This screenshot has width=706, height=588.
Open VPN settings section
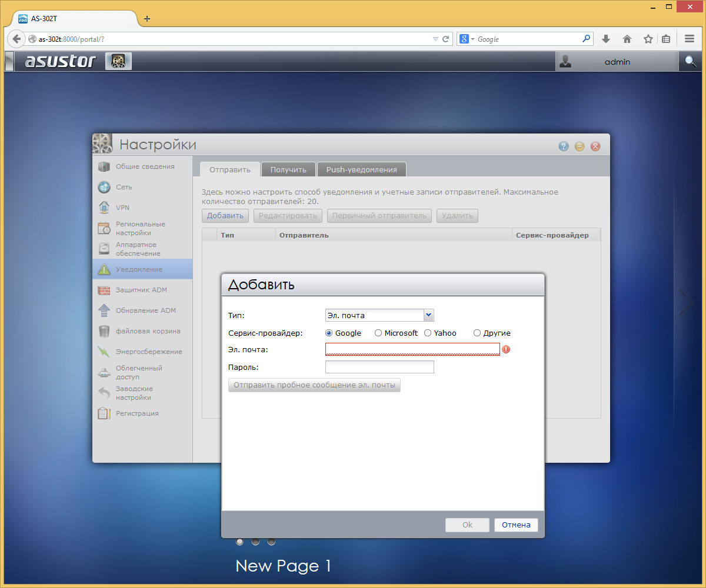click(142, 208)
